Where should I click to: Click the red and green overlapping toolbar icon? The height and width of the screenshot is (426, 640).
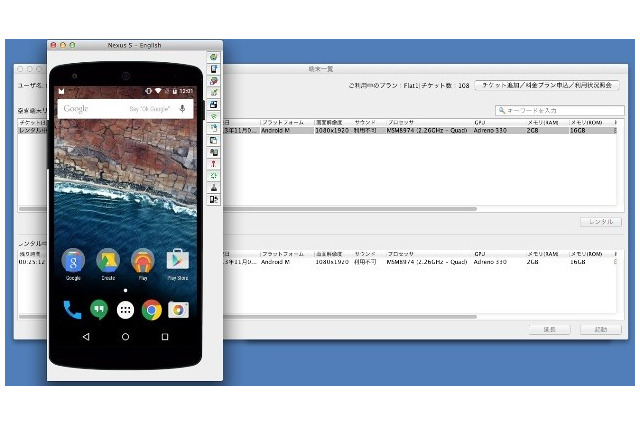pos(213,81)
